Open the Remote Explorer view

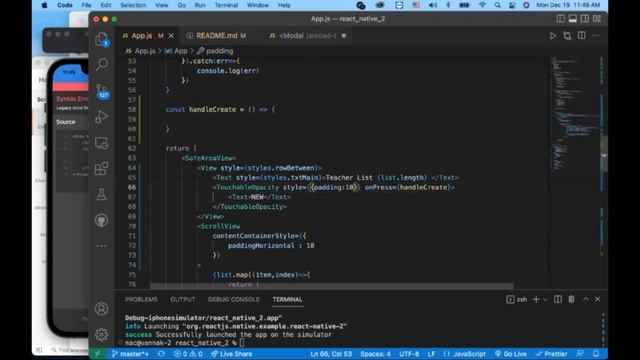point(102,143)
